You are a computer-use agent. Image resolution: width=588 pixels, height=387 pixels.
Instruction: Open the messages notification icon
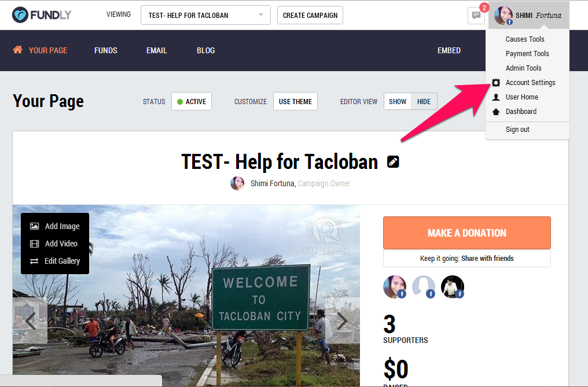[476, 16]
